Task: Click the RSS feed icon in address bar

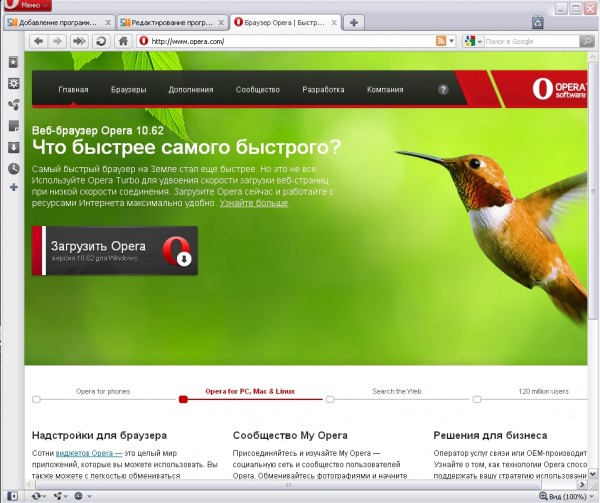Action: (x=441, y=41)
